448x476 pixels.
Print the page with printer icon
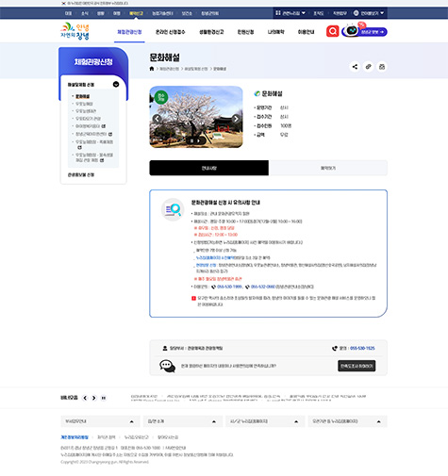click(382, 67)
